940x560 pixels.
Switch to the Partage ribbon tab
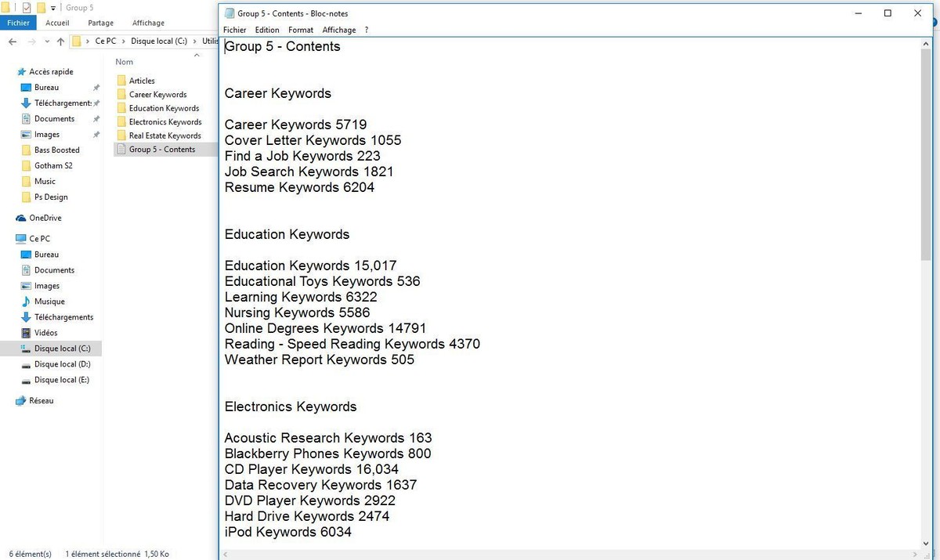(x=100, y=23)
